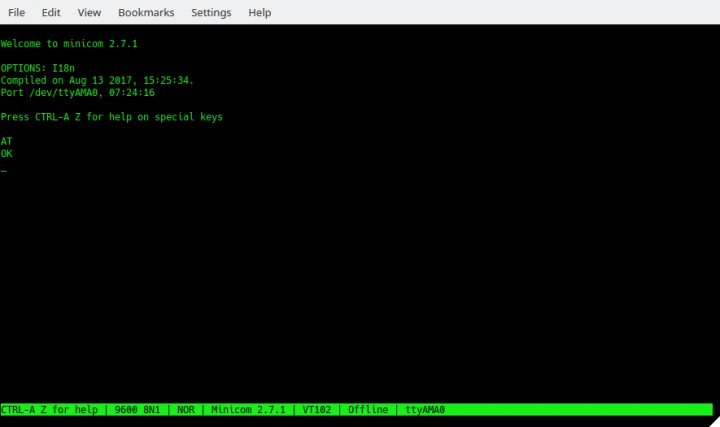Click the 'Compiled on Aug 13 2017' line
The width and height of the screenshot is (720, 427).
97,80
